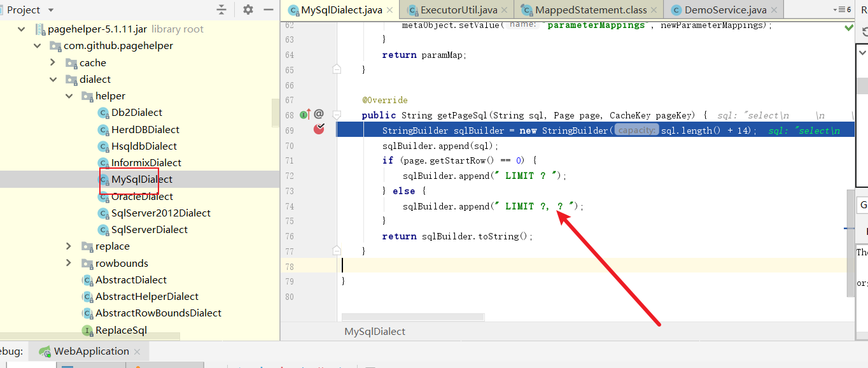Collapse the dialect package folder
868x368 pixels.
tap(53, 80)
